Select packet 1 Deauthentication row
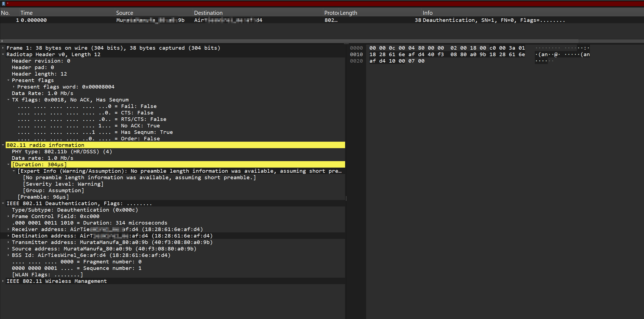 270,20
